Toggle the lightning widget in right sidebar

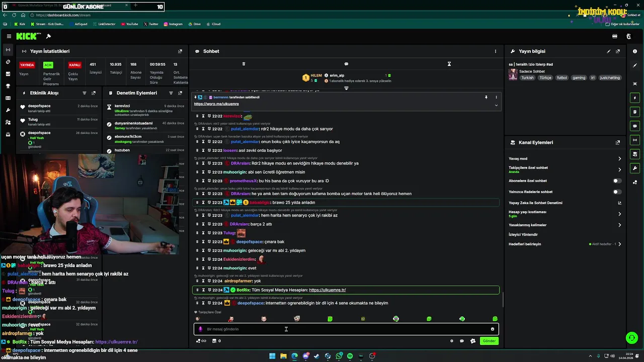tap(635, 98)
